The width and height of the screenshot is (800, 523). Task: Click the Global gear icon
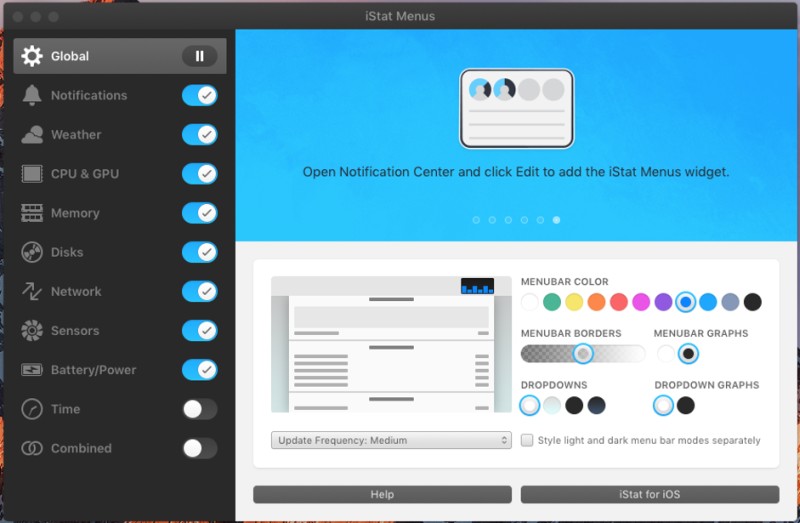pyautogui.click(x=32, y=56)
